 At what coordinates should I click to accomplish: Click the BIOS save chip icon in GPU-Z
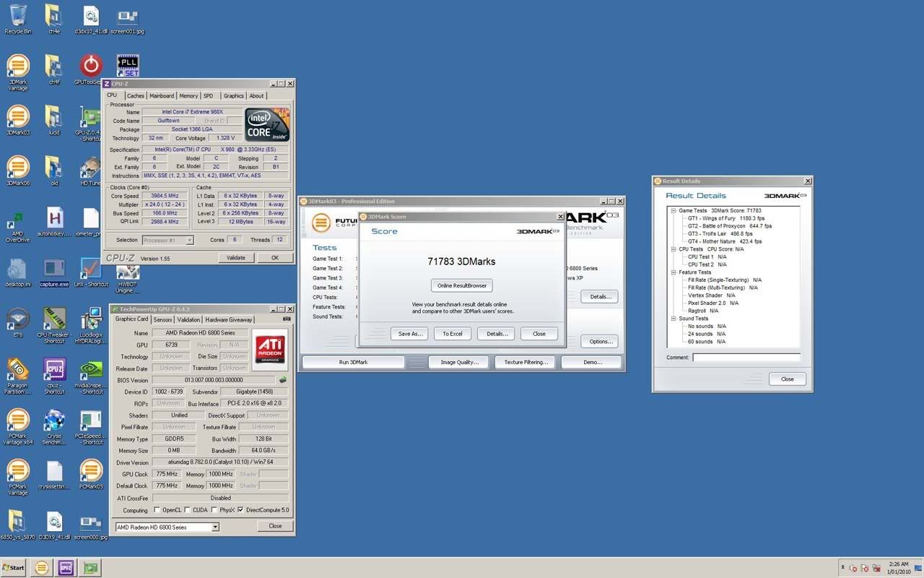(x=283, y=380)
